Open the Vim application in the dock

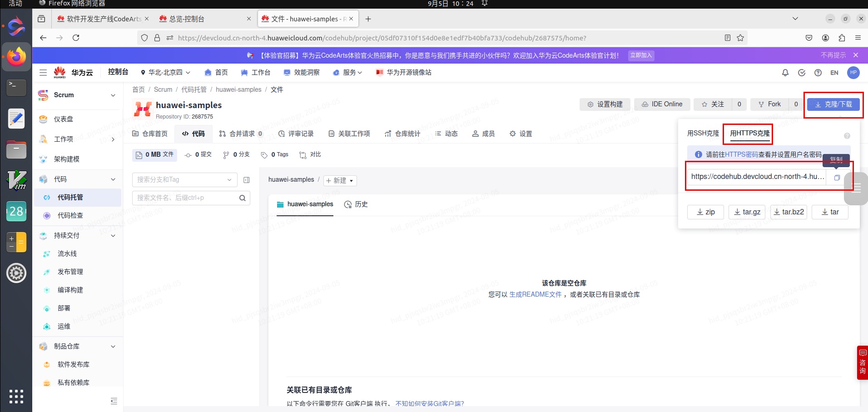(16, 180)
